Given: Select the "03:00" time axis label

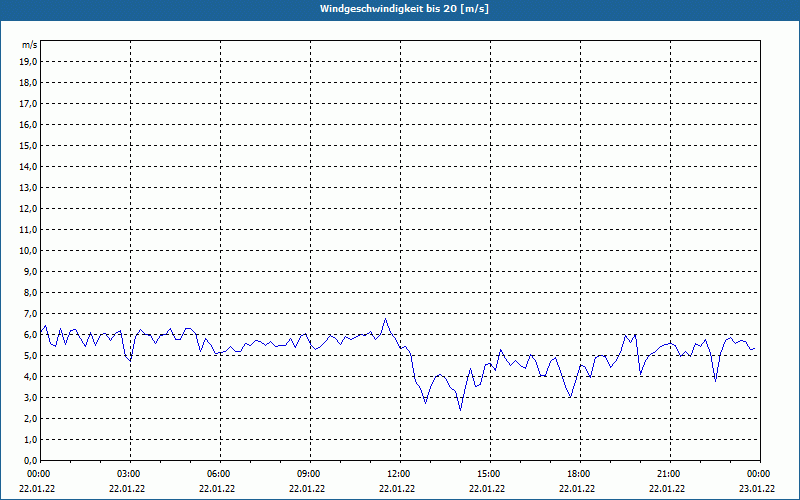Looking at the screenshot, I should pos(129,474).
